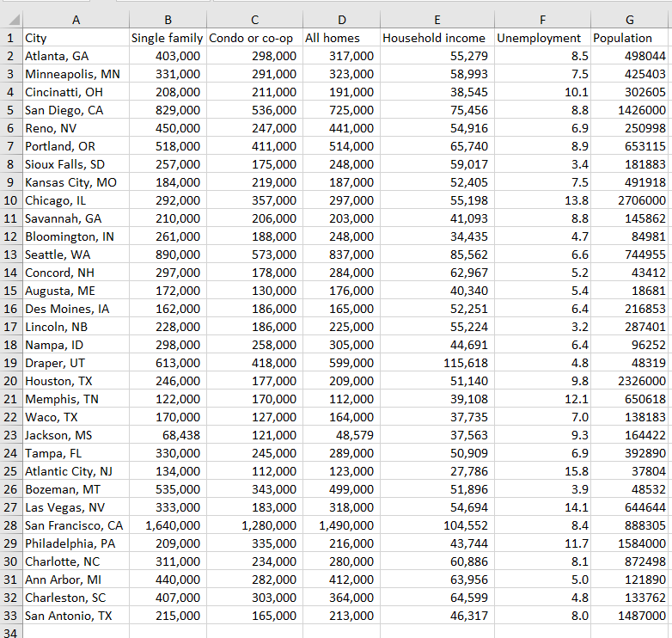Select the 'Charlotte, NC' cell
The image size is (672, 638).
tap(76, 561)
